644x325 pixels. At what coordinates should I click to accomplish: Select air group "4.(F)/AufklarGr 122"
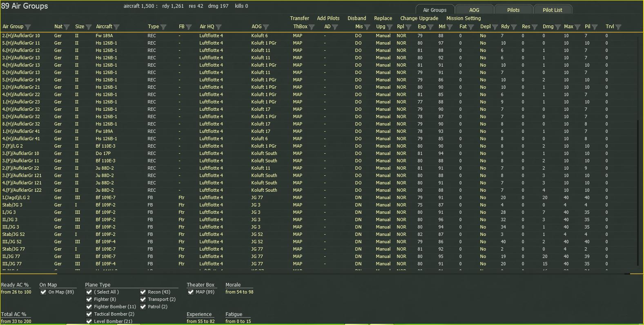[22, 191]
